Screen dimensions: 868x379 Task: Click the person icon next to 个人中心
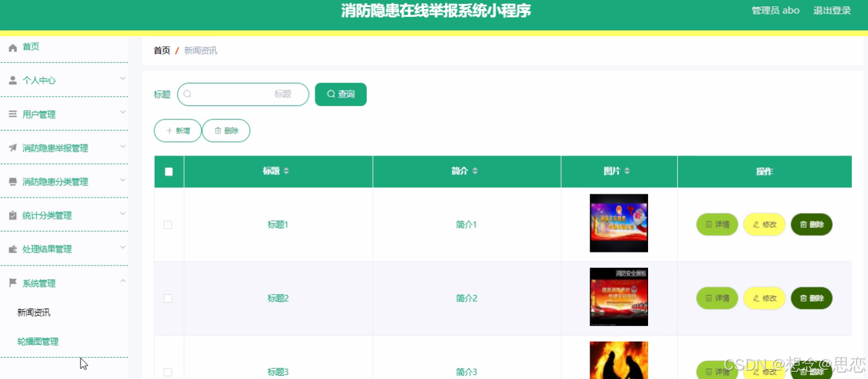(x=12, y=81)
